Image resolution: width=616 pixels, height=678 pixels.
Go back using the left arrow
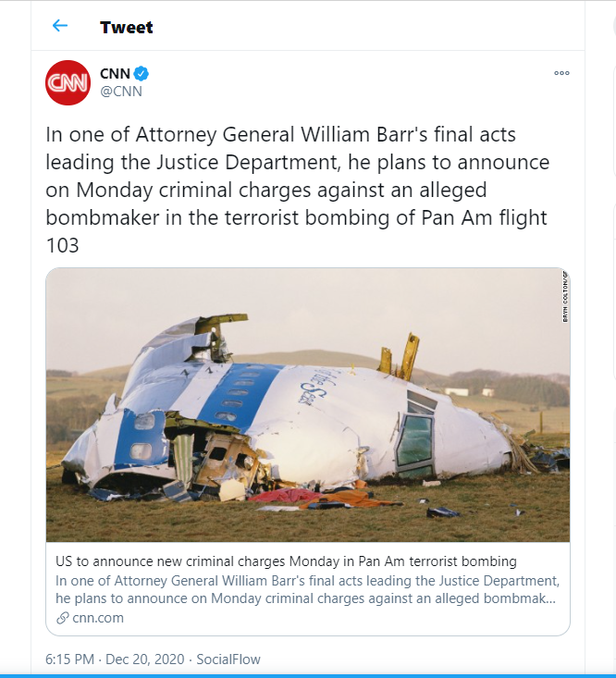coord(59,26)
